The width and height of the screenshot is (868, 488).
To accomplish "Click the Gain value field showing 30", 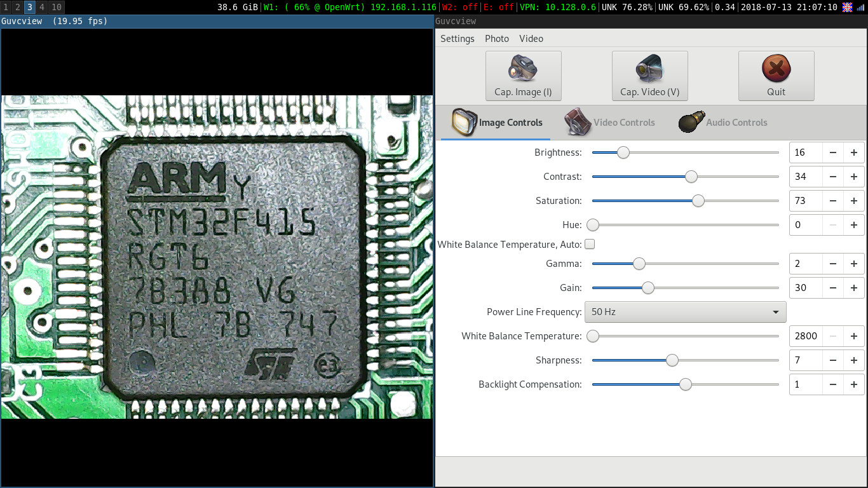I will [806, 288].
